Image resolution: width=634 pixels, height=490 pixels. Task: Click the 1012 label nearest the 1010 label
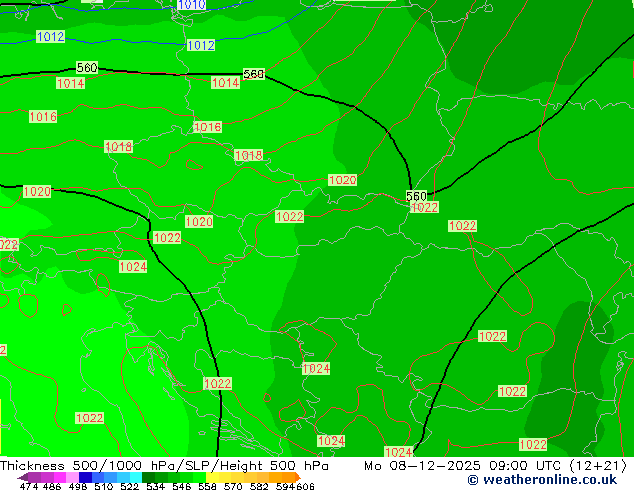(201, 45)
